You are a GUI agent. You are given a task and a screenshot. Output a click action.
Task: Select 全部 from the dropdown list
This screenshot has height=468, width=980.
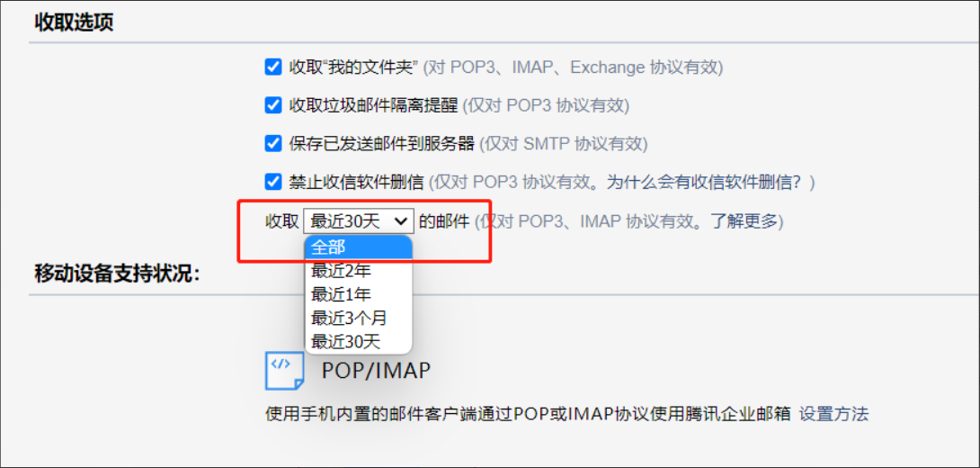coord(358,247)
